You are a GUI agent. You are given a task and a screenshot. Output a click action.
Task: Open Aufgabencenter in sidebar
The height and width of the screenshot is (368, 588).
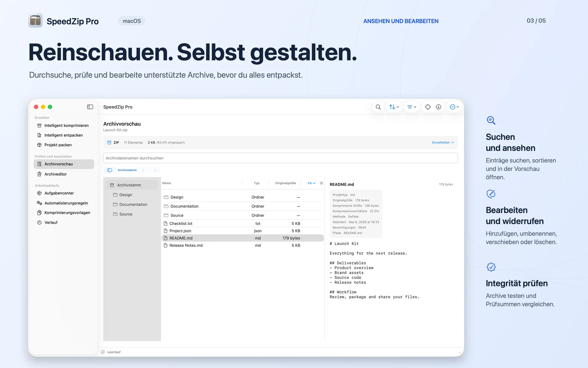coord(64,193)
